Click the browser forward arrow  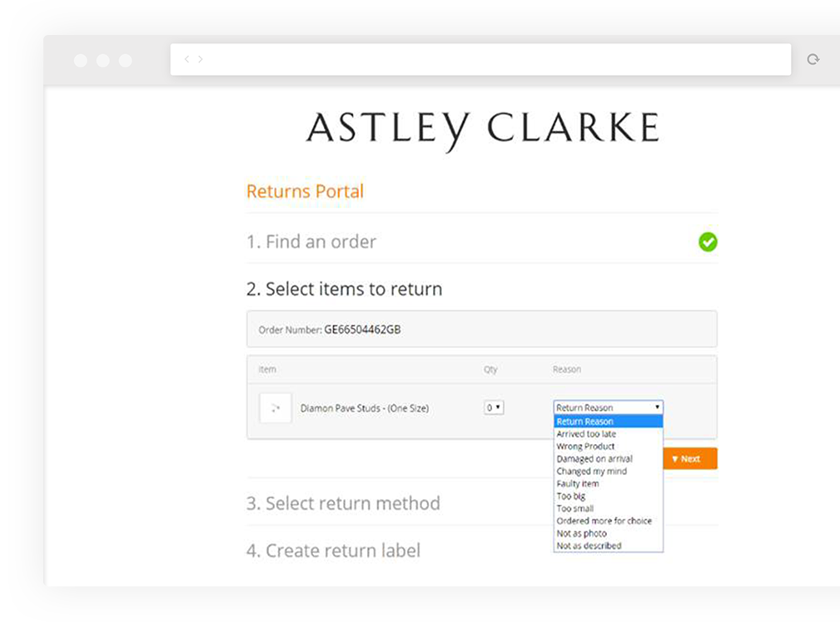[x=201, y=59]
